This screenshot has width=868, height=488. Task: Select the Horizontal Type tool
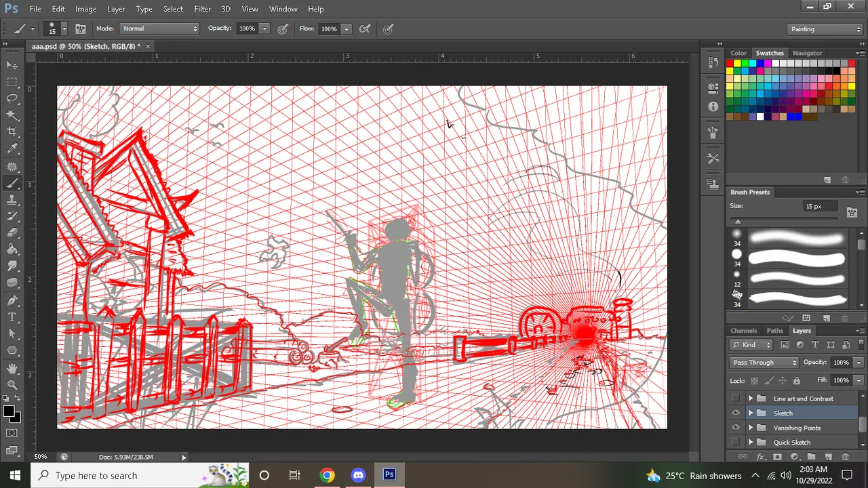point(12,317)
